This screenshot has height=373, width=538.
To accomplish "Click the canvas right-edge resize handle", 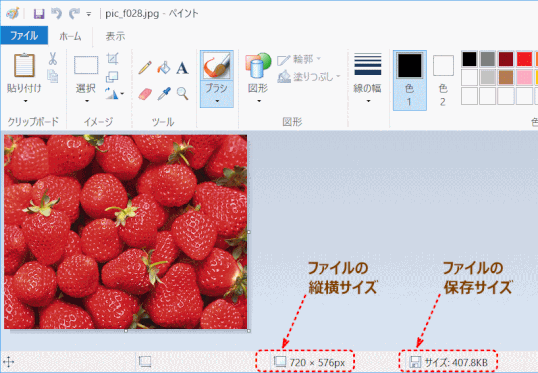I will pos(249,232).
